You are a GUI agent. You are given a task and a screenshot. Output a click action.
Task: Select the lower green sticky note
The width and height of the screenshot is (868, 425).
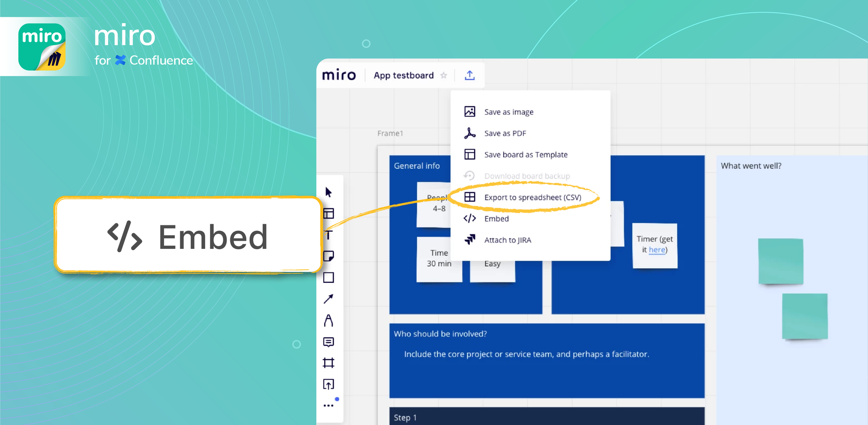(805, 316)
